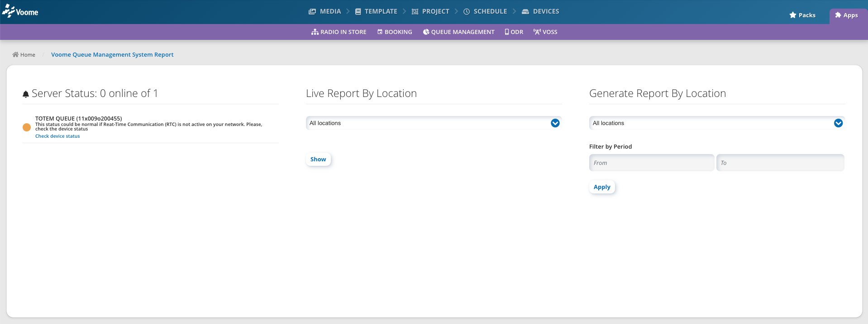Open the ODR app
Image resolution: width=868 pixels, height=324 pixels.
tap(514, 32)
